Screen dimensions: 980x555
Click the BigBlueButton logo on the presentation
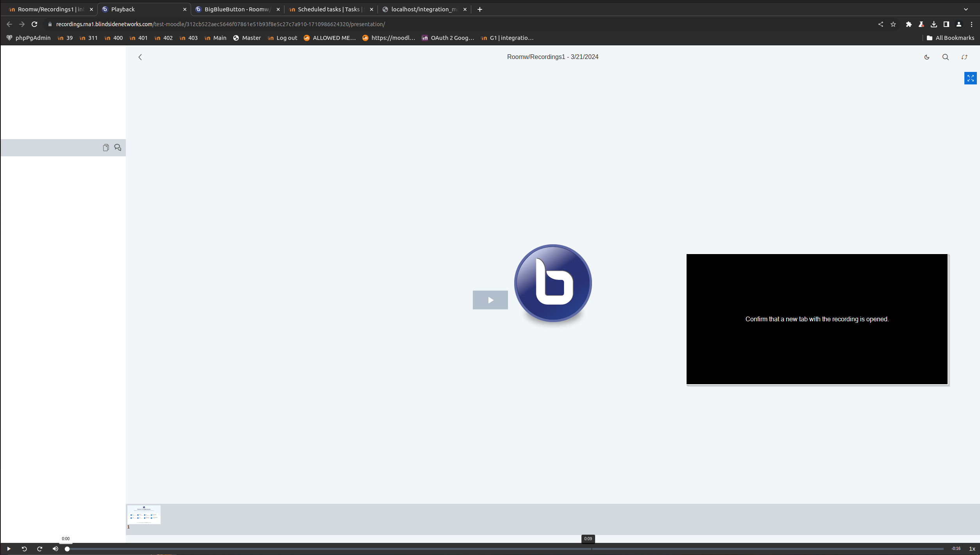tap(553, 283)
